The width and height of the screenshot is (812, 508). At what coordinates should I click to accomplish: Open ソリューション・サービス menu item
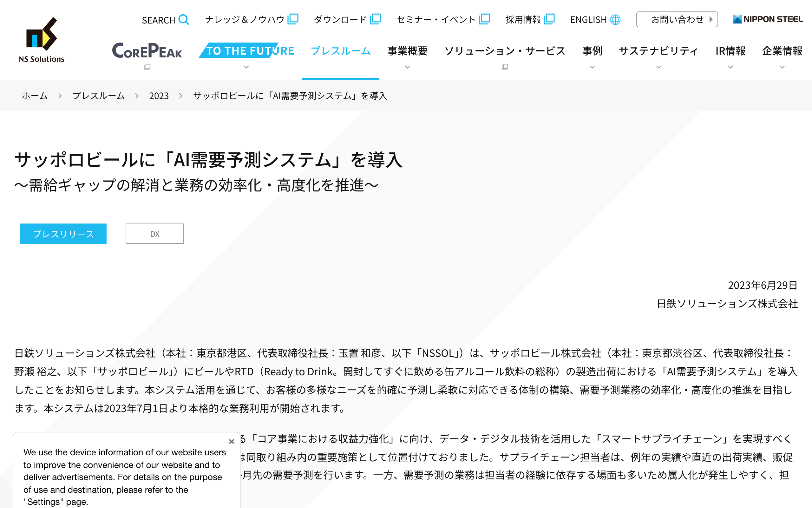point(505,51)
